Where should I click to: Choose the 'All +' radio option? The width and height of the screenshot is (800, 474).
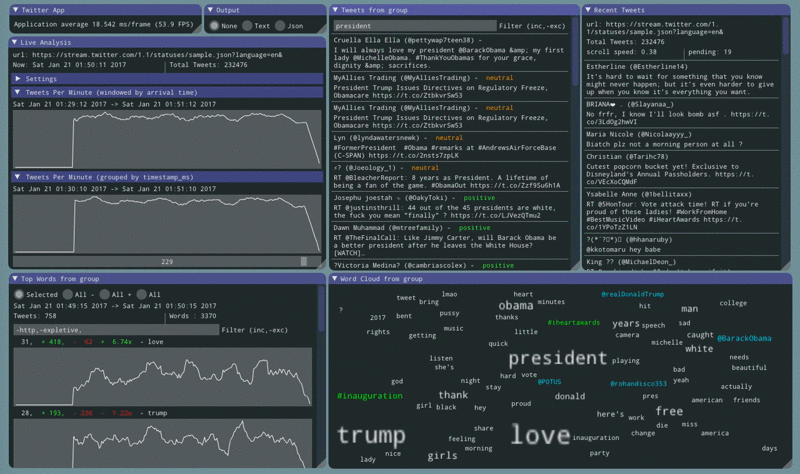pyautogui.click(x=105, y=294)
